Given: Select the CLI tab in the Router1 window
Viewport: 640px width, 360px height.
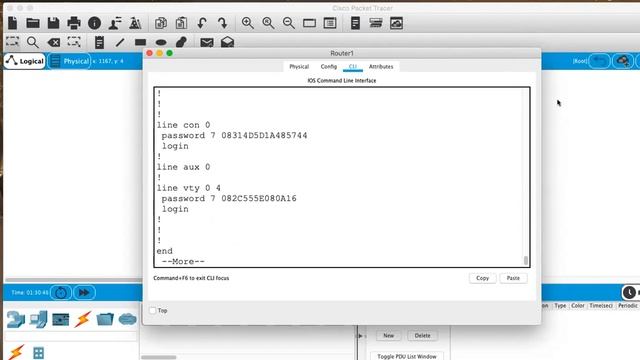Looking at the screenshot, I should 353,67.
